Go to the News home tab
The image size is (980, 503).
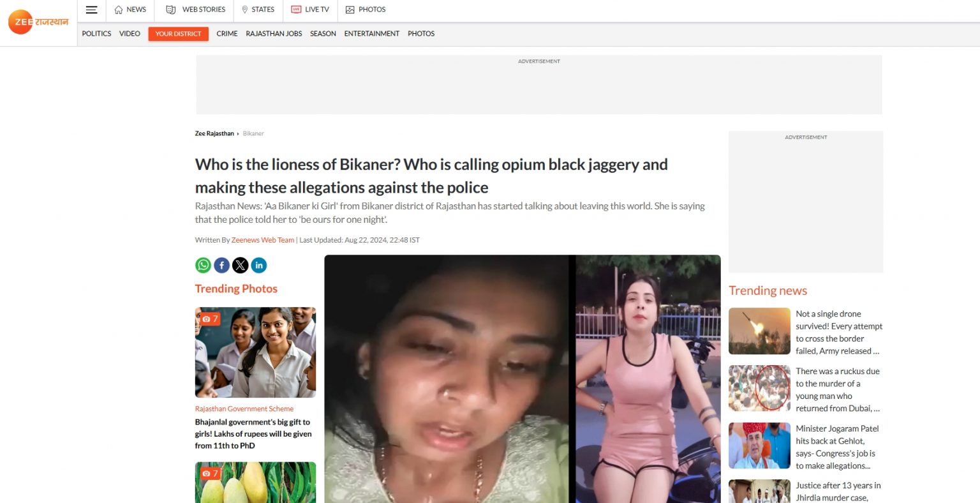(x=130, y=10)
